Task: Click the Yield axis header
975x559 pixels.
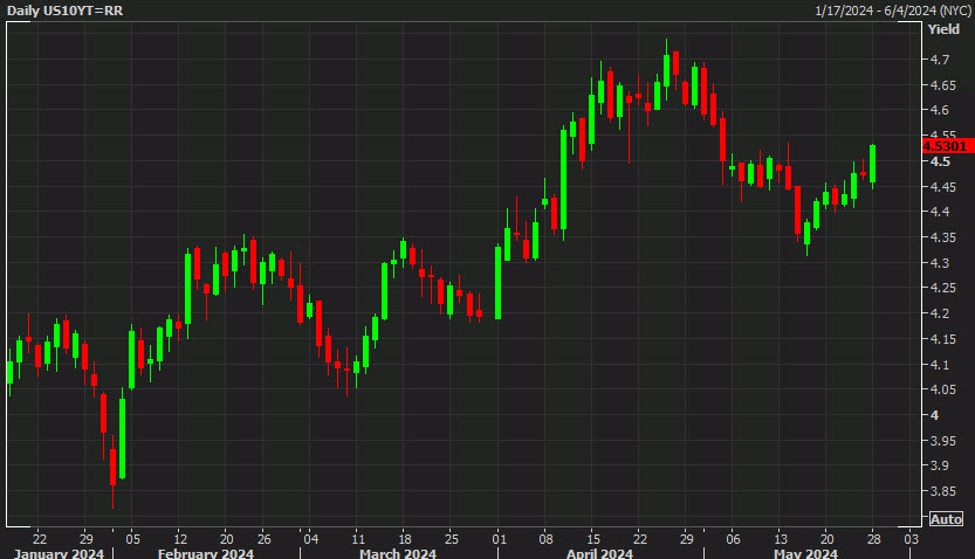Action: pyautogui.click(x=943, y=29)
